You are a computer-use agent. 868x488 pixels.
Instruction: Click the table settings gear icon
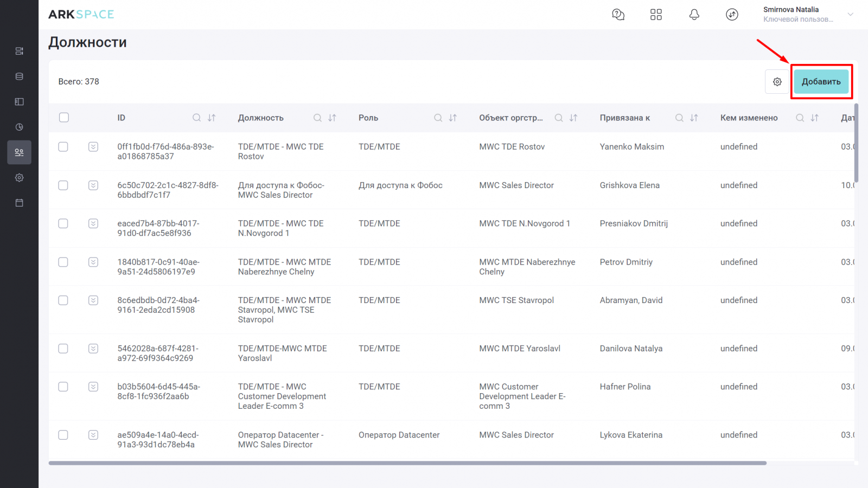pyautogui.click(x=777, y=82)
